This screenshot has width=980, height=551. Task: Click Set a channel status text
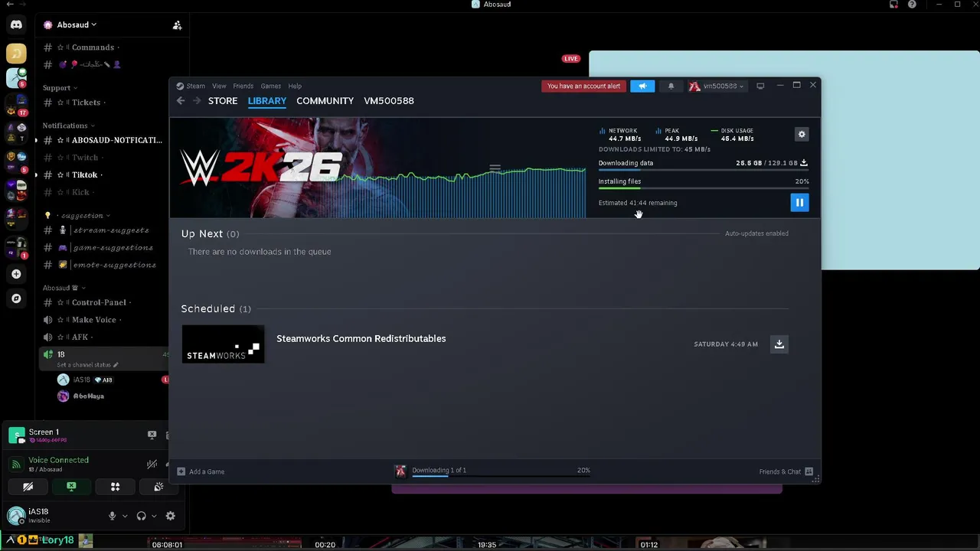coord(87,365)
